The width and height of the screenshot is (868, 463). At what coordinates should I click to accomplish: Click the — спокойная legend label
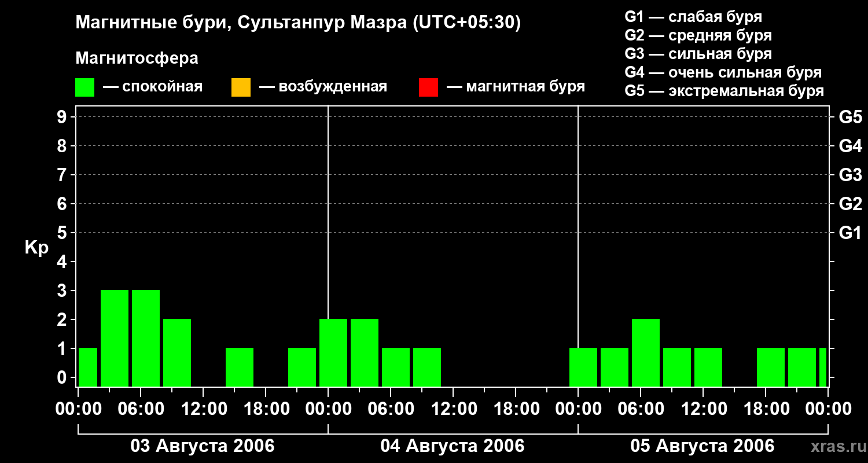pos(153,87)
